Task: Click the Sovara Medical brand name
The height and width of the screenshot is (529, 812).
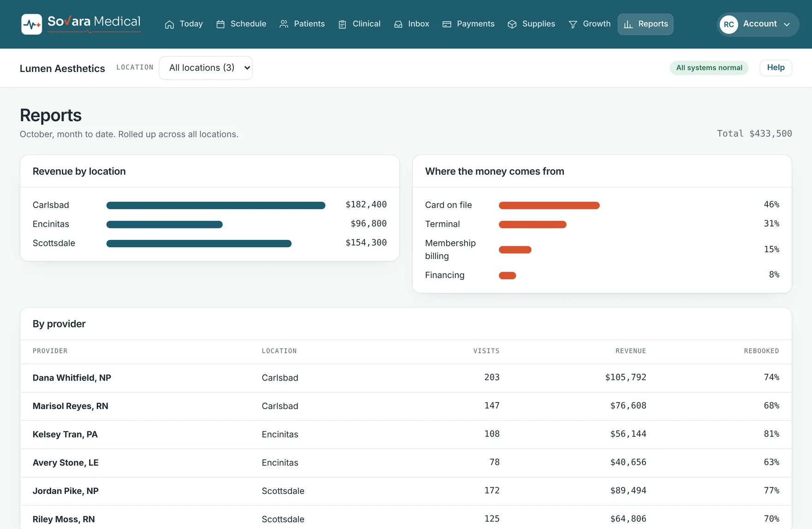Action: pos(94,22)
